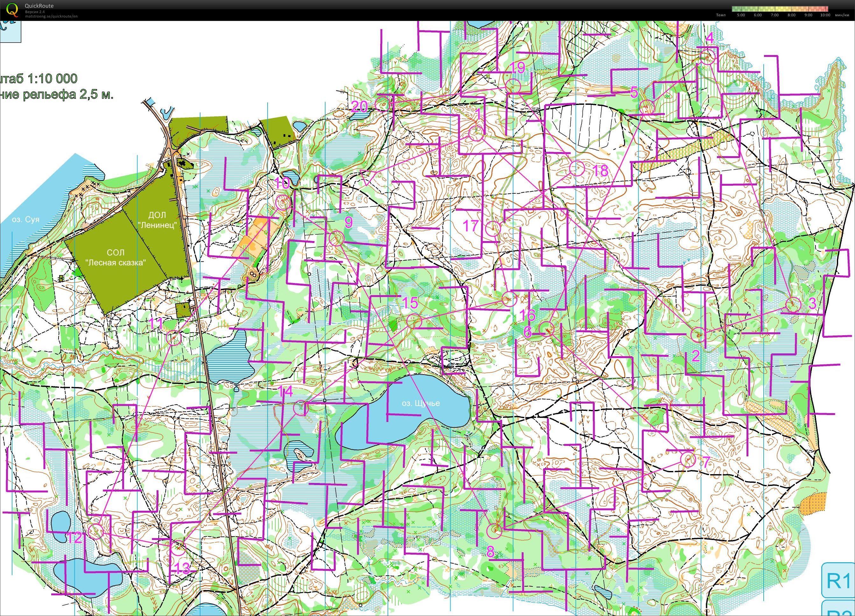Click the pace color gradient legend bar

780,9
